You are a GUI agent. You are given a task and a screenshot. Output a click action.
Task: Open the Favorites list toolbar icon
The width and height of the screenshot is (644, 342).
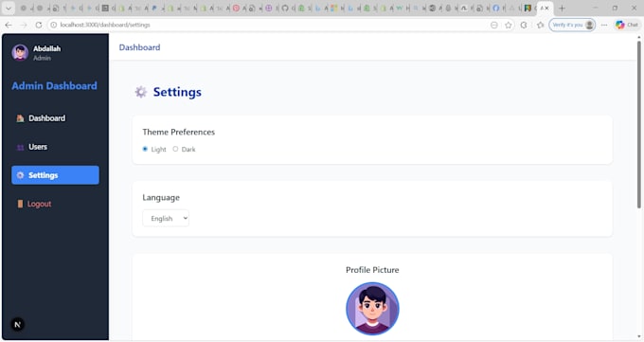tap(540, 25)
